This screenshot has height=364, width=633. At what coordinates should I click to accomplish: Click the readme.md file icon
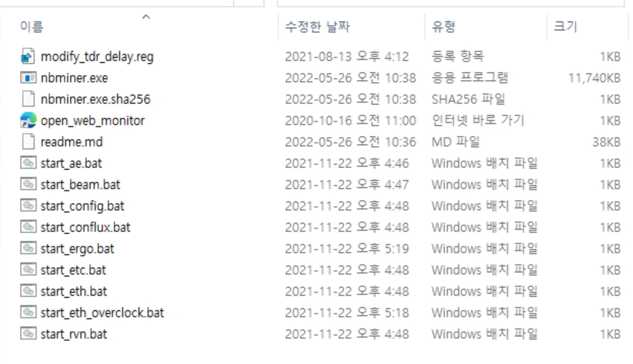[28, 142]
